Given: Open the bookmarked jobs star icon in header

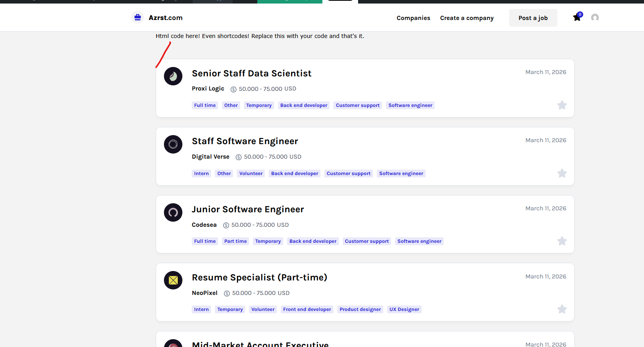Looking at the screenshot, I should pos(577,18).
